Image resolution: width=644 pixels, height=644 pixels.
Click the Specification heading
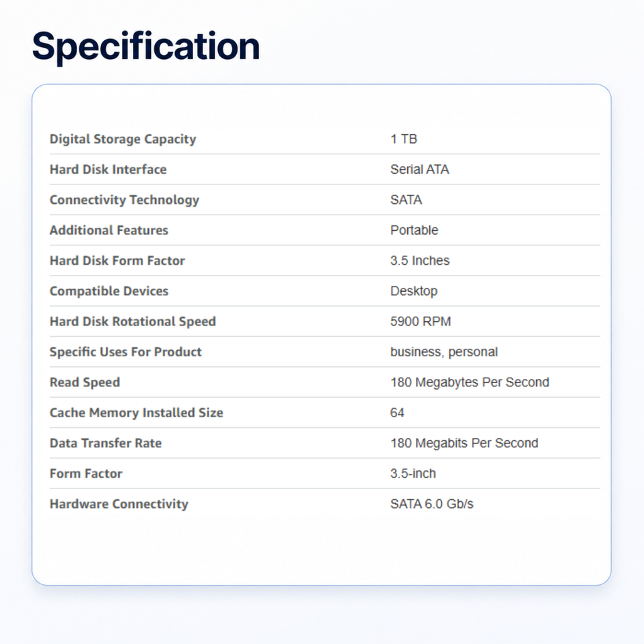pos(146,46)
